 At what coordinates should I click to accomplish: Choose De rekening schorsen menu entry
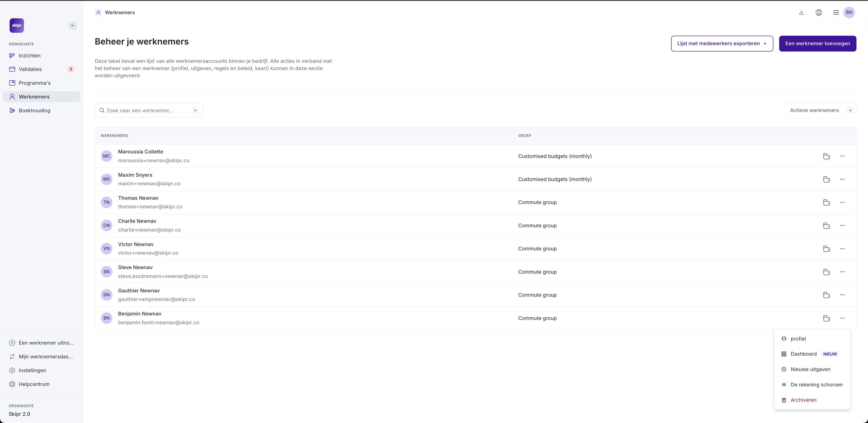point(816,385)
